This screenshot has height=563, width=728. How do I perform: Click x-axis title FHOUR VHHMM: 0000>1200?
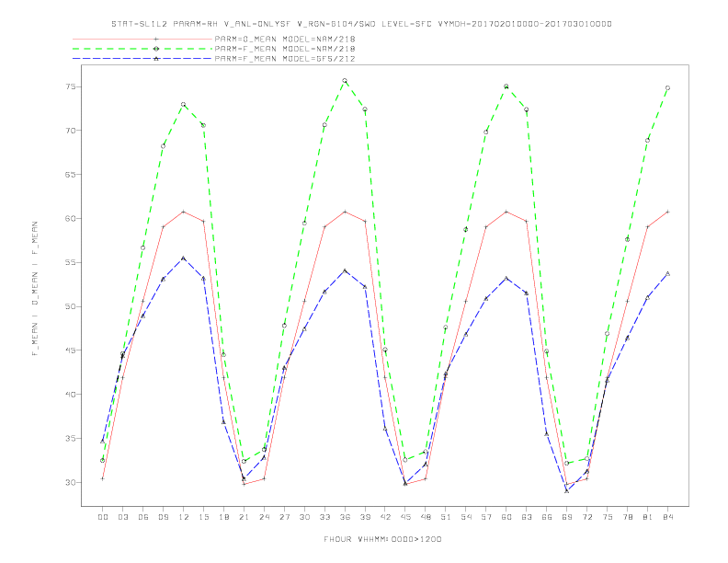click(x=382, y=539)
